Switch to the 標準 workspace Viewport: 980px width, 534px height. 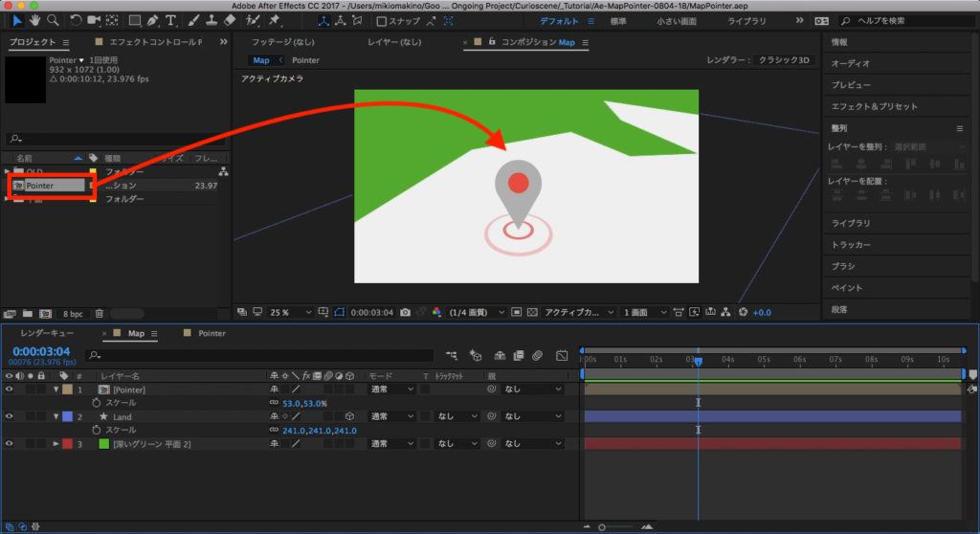tap(618, 21)
